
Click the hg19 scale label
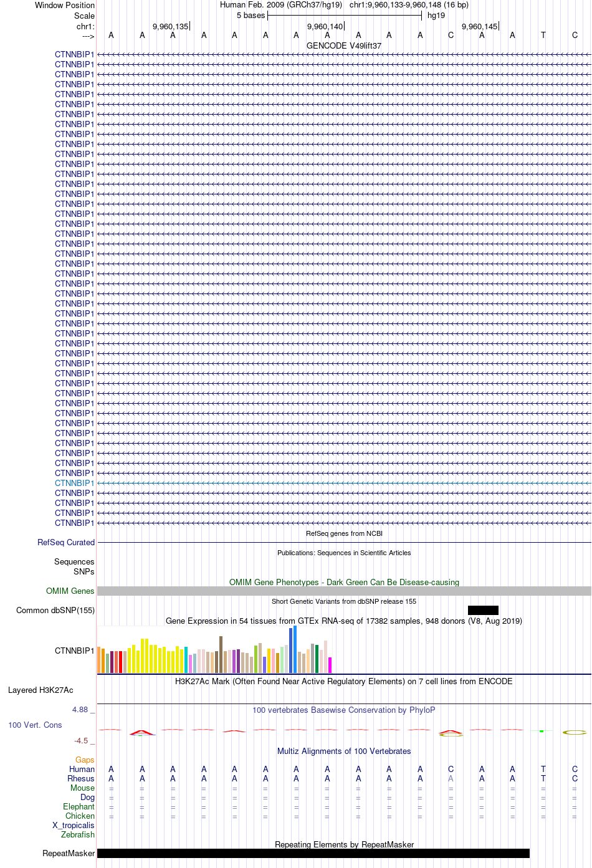(436, 16)
